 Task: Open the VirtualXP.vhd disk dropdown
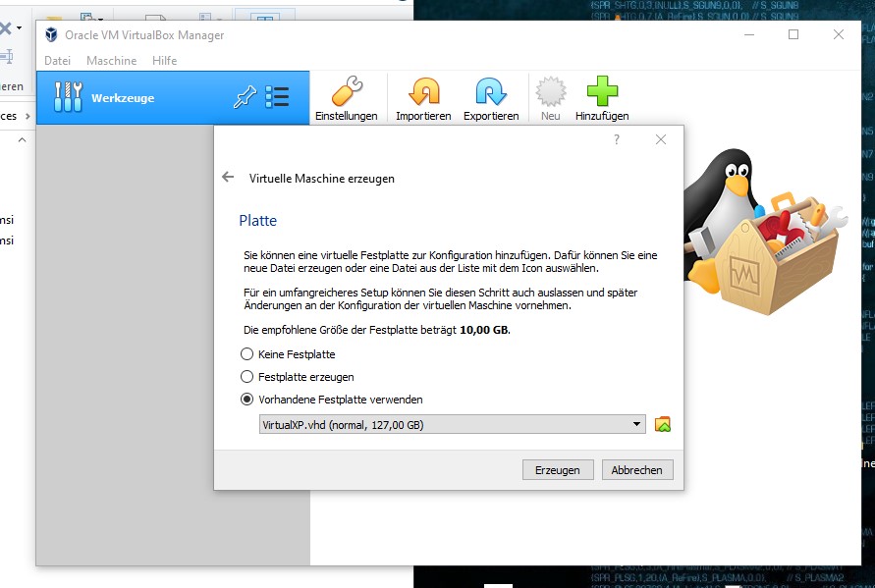pyautogui.click(x=452, y=424)
